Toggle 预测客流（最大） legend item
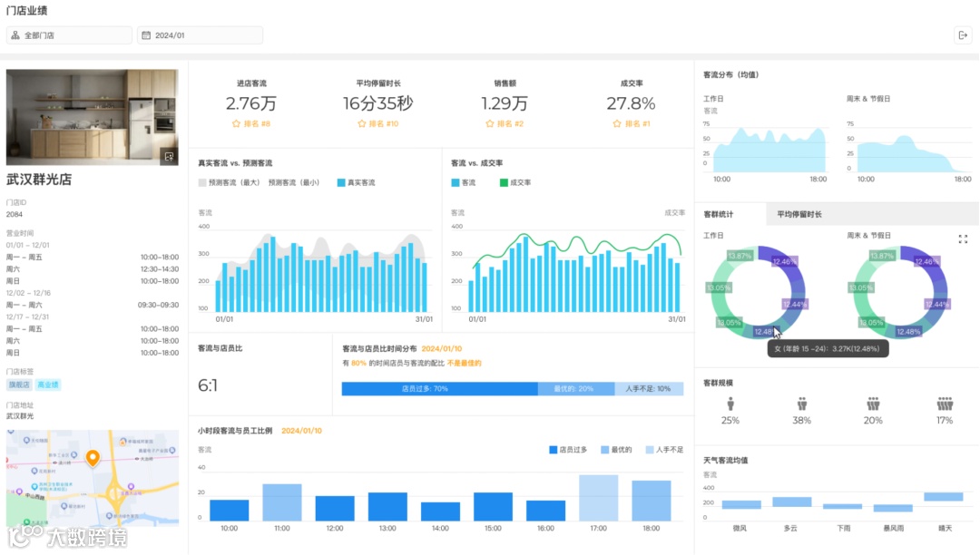This screenshot has width=980, height=555. (229, 183)
